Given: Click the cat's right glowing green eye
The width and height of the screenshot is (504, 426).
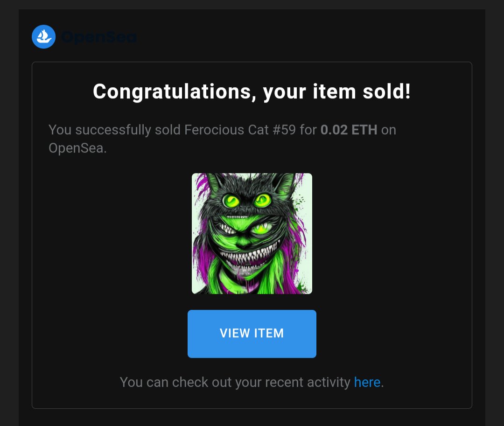Looking at the screenshot, I should click(x=262, y=200).
